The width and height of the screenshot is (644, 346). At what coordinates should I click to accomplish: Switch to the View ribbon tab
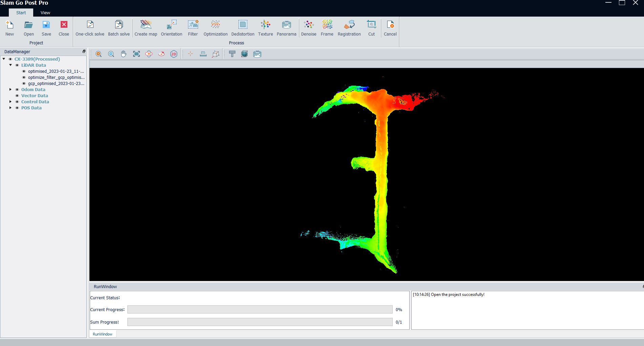[x=45, y=13]
